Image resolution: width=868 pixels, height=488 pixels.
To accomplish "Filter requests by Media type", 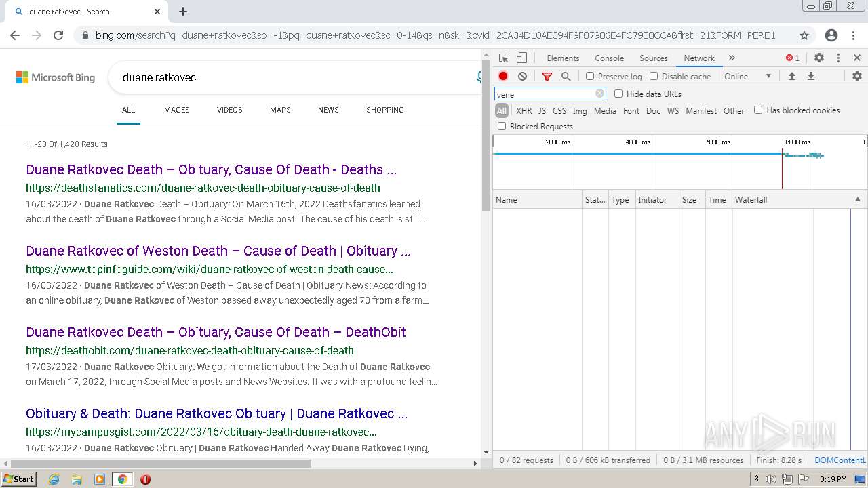I will (605, 111).
